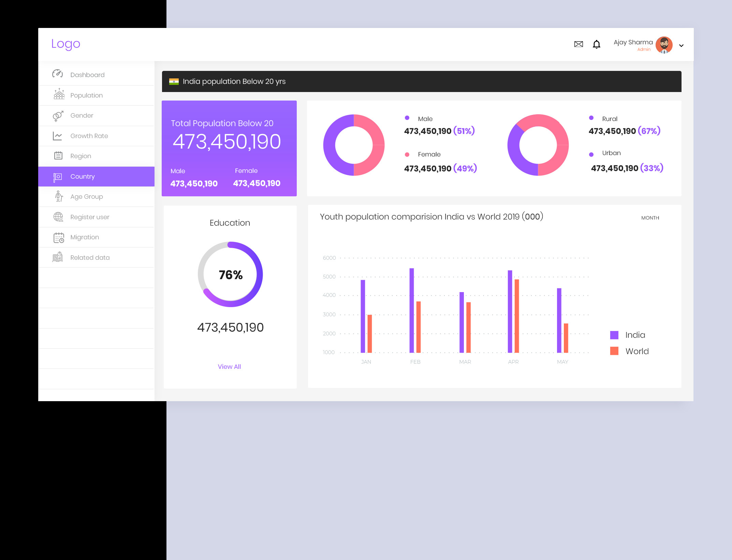
Task: Open the mail envelope icon
Action: click(x=579, y=44)
